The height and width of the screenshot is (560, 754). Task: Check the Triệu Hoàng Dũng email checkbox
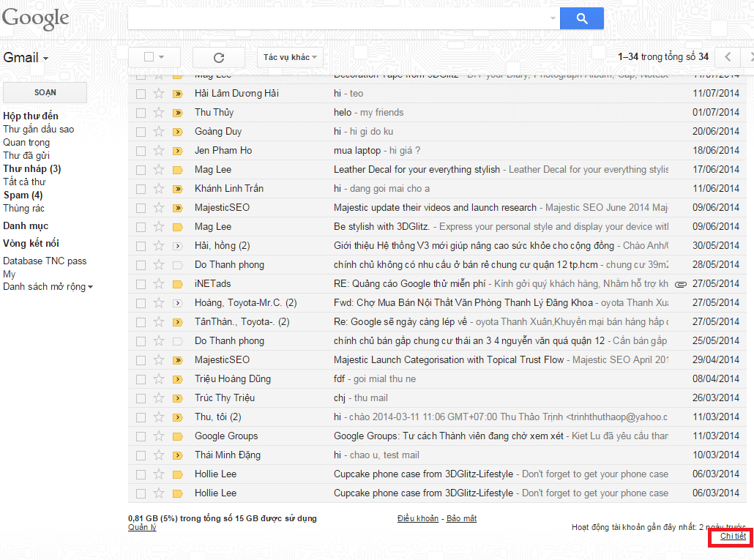141,379
